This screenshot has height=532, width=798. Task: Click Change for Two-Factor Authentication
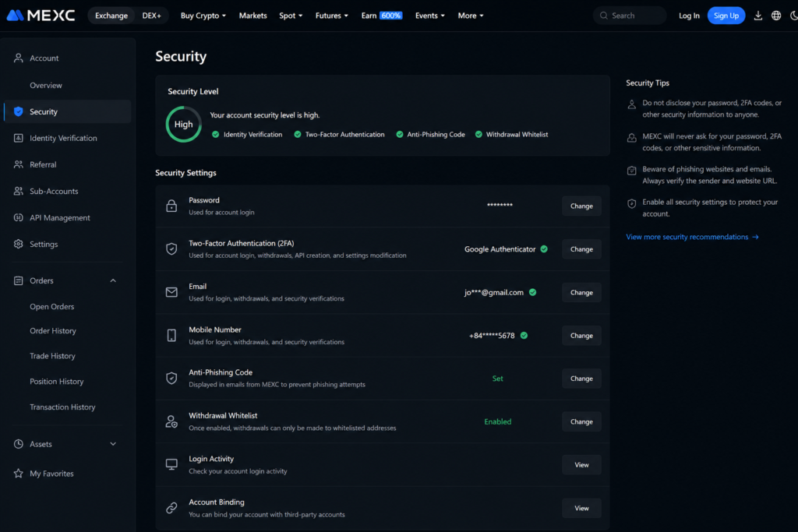(x=581, y=249)
